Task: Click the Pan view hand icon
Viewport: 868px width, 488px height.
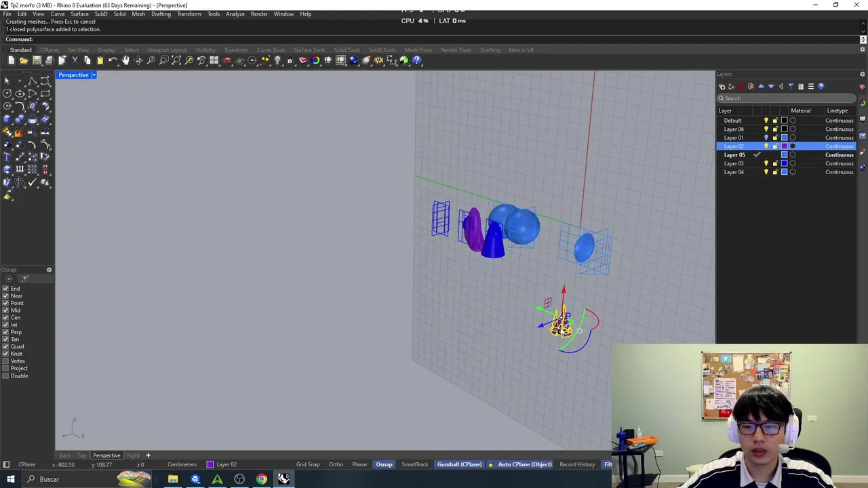Action: (x=125, y=60)
